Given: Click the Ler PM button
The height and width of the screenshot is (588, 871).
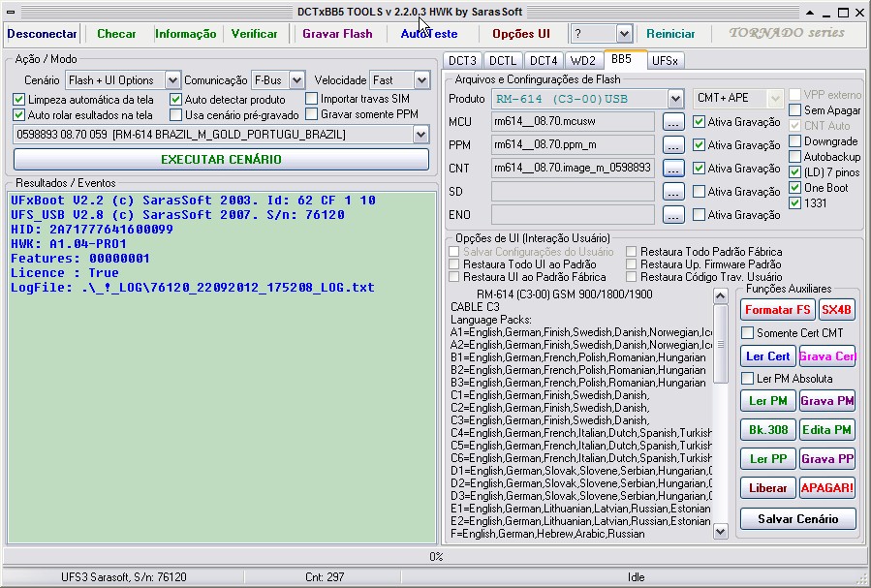Looking at the screenshot, I should pyautogui.click(x=767, y=401).
